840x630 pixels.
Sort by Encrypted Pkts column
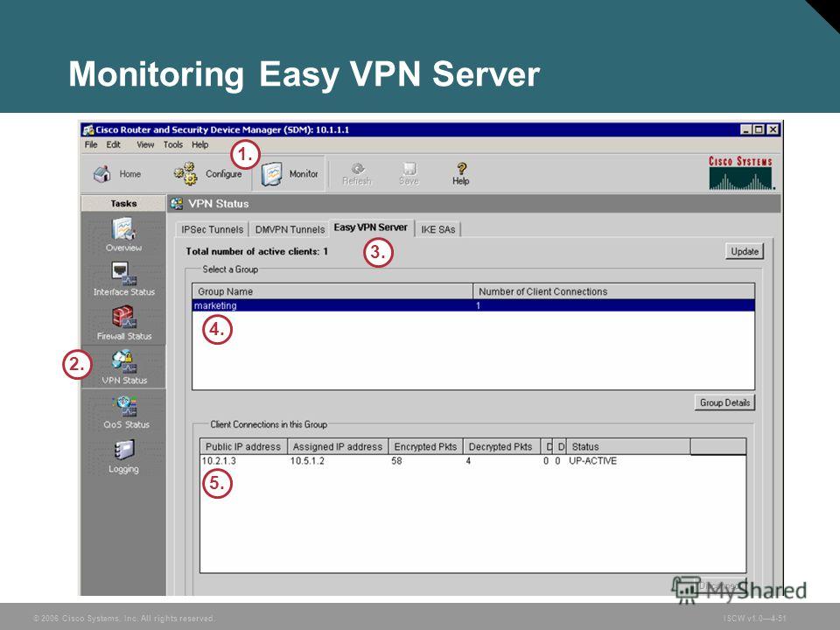click(426, 447)
